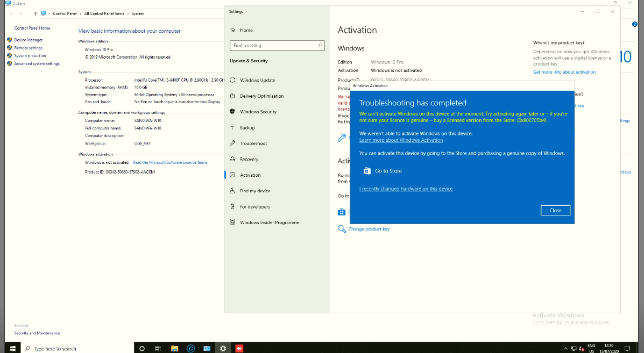Click the Troubleshoot wrench icon in sidebar
Image resolution: width=644 pixels, height=353 pixels.
[232, 143]
